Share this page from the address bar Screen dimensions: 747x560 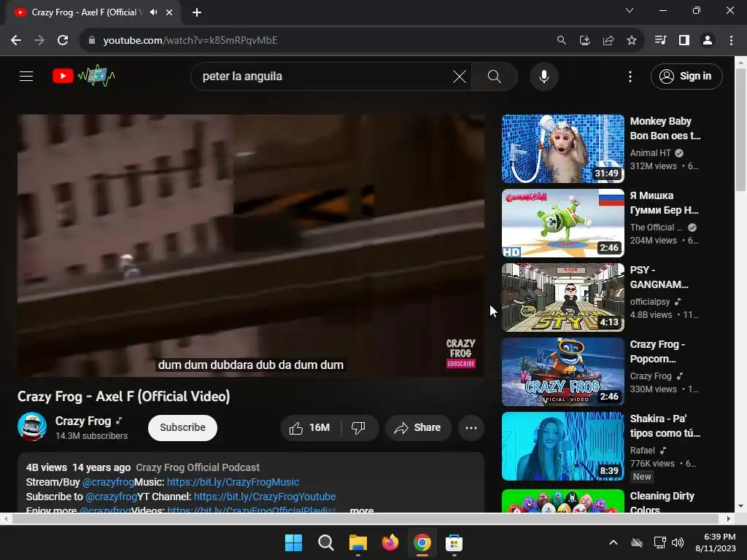pos(608,40)
